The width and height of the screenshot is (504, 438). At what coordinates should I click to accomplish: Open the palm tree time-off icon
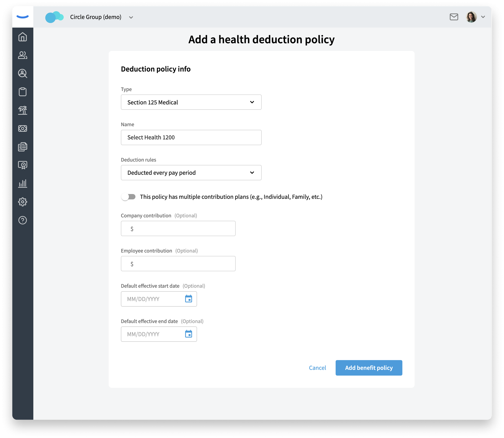coord(22,110)
